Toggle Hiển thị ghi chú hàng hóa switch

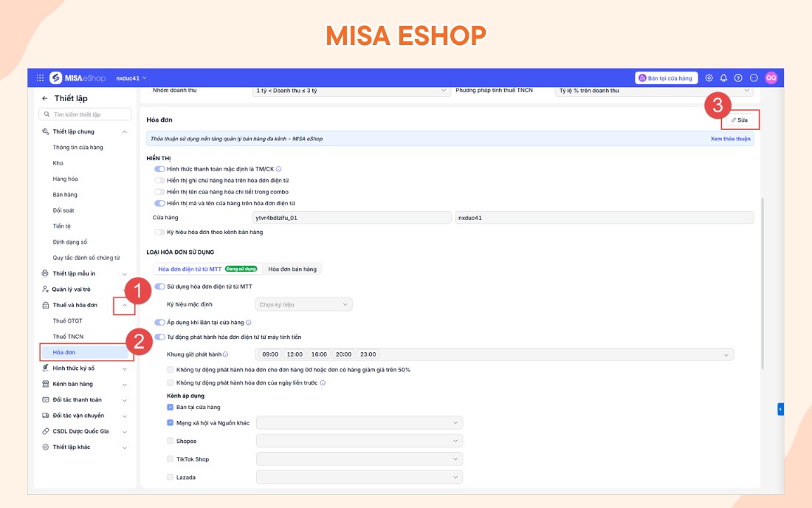pos(159,180)
